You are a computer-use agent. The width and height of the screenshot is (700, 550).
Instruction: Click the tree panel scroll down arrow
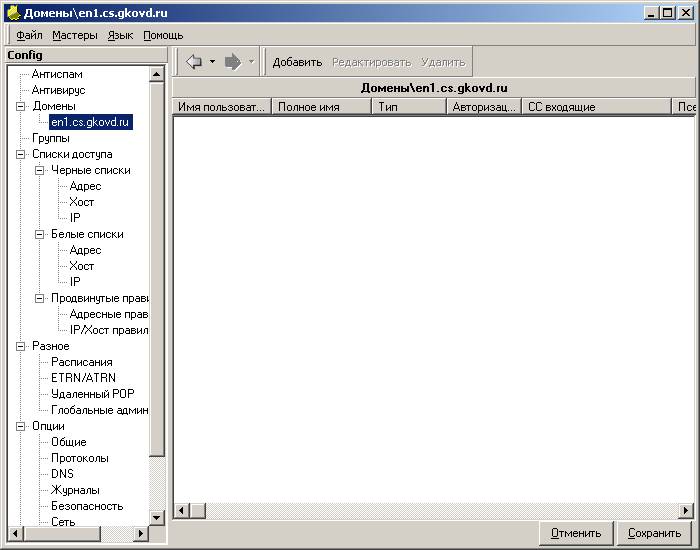[157, 518]
